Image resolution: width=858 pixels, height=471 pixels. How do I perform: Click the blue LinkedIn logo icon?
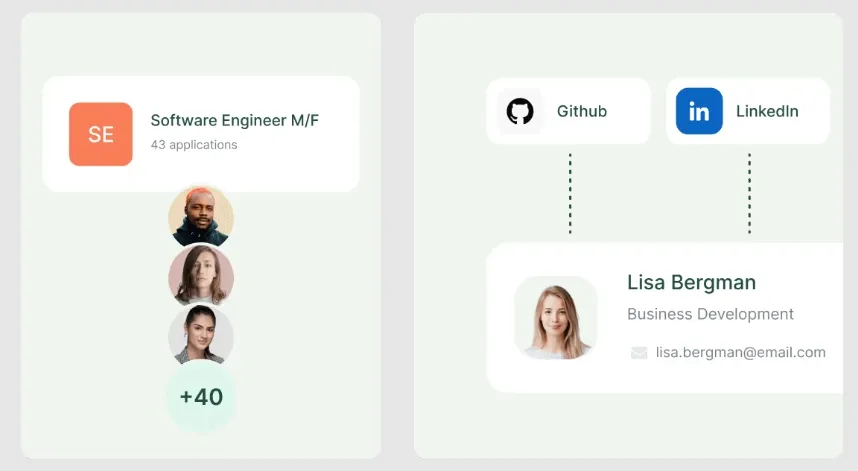click(x=699, y=111)
